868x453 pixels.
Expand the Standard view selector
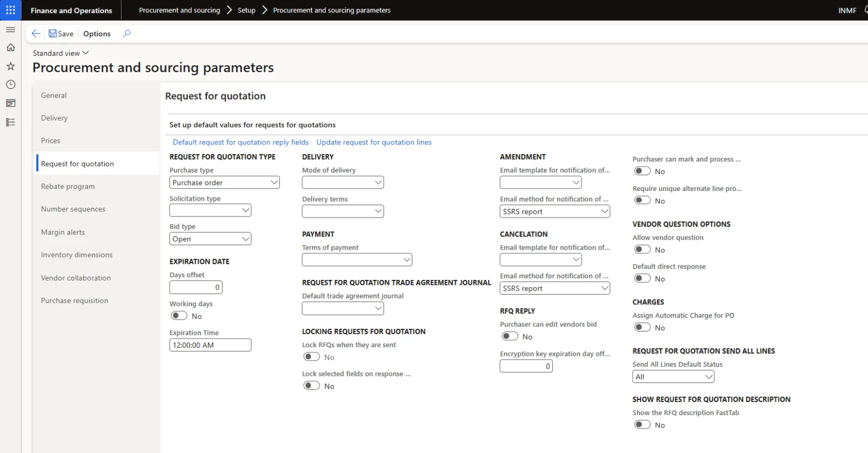(61, 53)
